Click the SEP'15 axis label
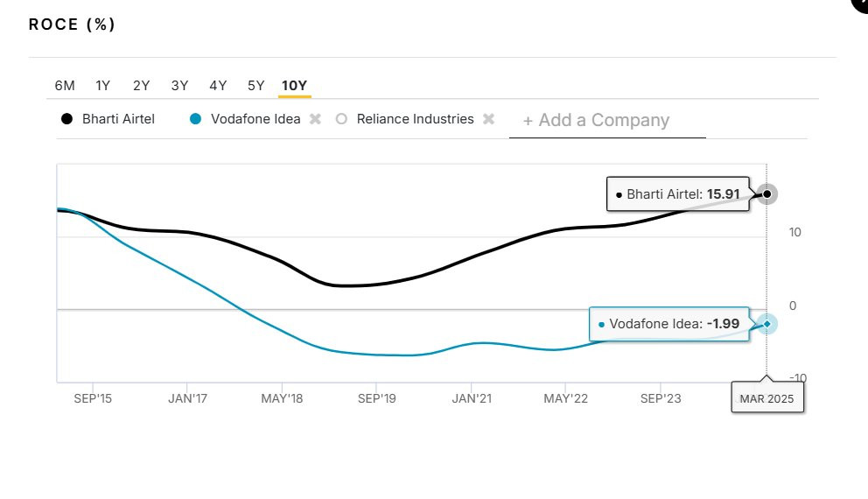Image resolution: width=868 pixels, height=499 pixels. (93, 398)
